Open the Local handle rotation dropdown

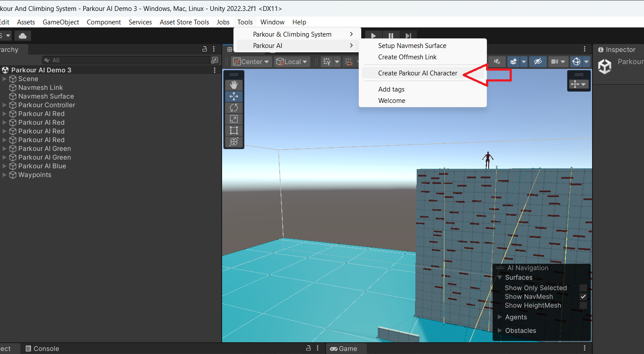tap(292, 62)
